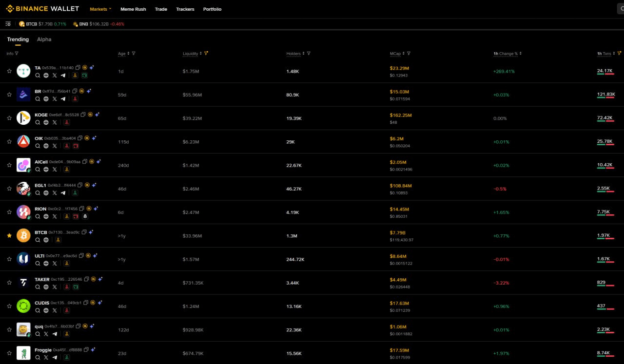Click the green holder icon in Froggie row

(67, 358)
